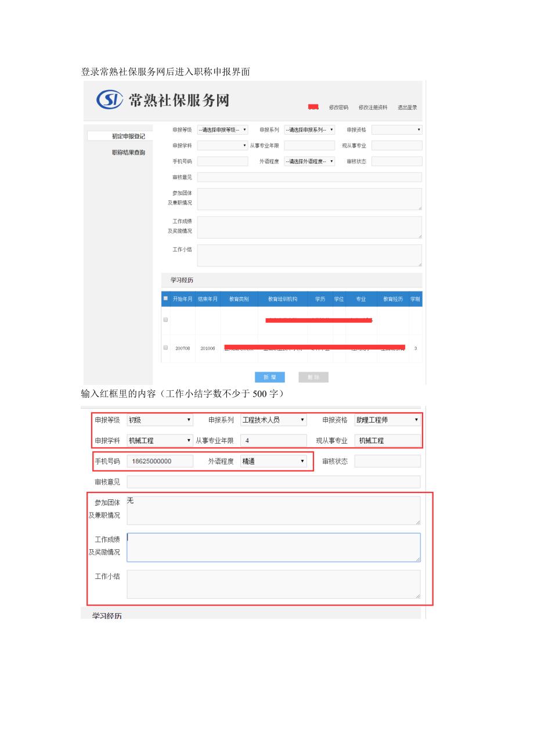Click the 教育培训机构 column header

283,299
